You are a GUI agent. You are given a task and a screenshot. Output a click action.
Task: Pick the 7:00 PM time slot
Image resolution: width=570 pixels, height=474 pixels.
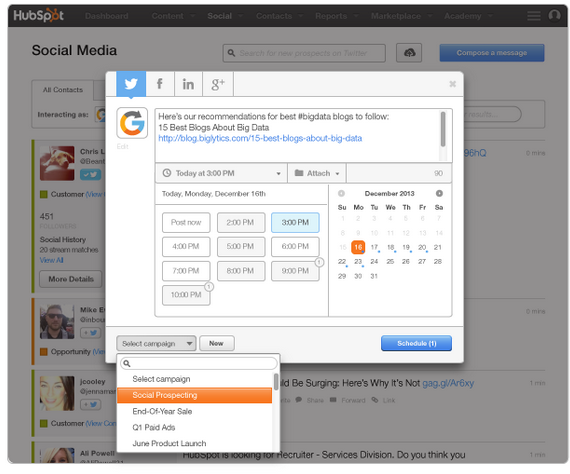point(186,271)
